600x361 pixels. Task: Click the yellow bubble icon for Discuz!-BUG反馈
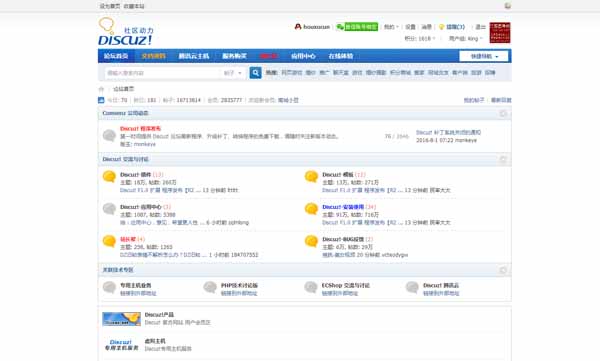click(311, 241)
